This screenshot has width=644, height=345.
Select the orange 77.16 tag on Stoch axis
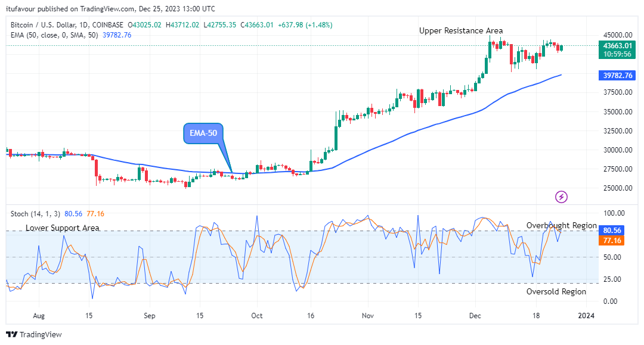612,240
